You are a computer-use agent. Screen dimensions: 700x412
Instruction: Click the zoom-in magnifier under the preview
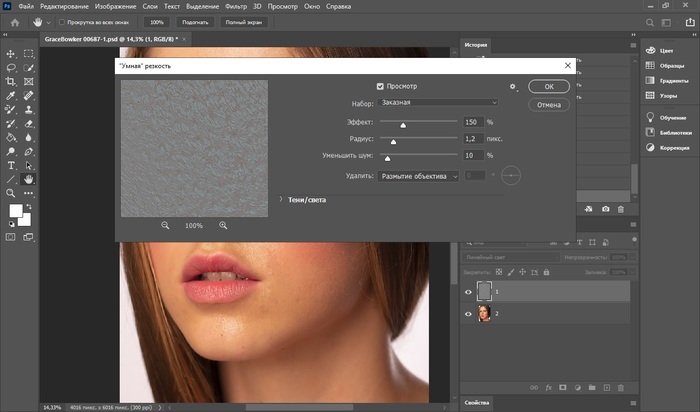(223, 226)
